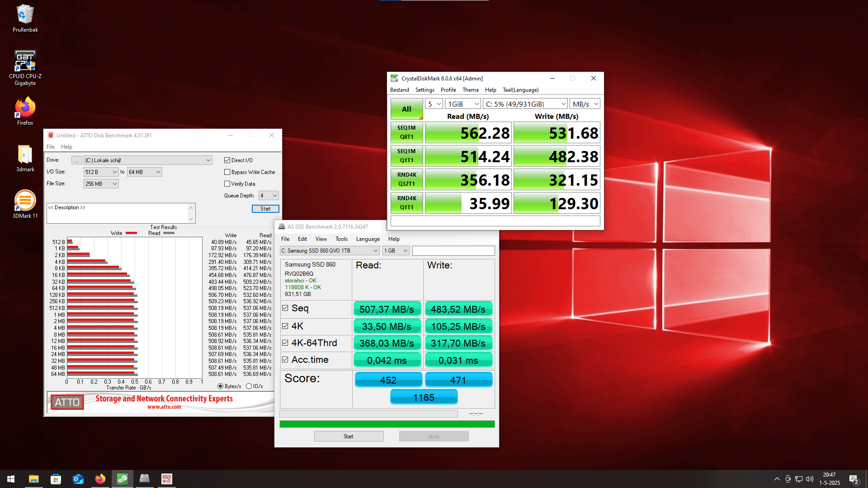This screenshot has height=488, width=868.
Task: Open the ATTO drive selection dropdown
Action: [x=148, y=160]
